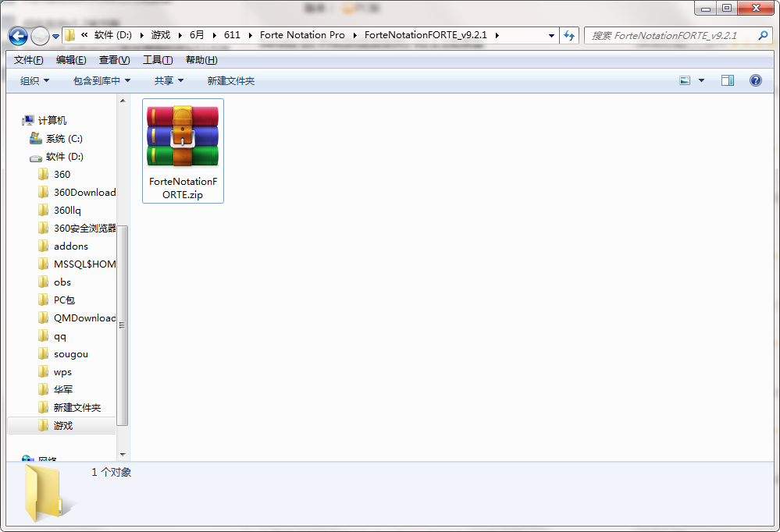
Task: Select the MSSQL$HOM folder
Action: (77, 264)
